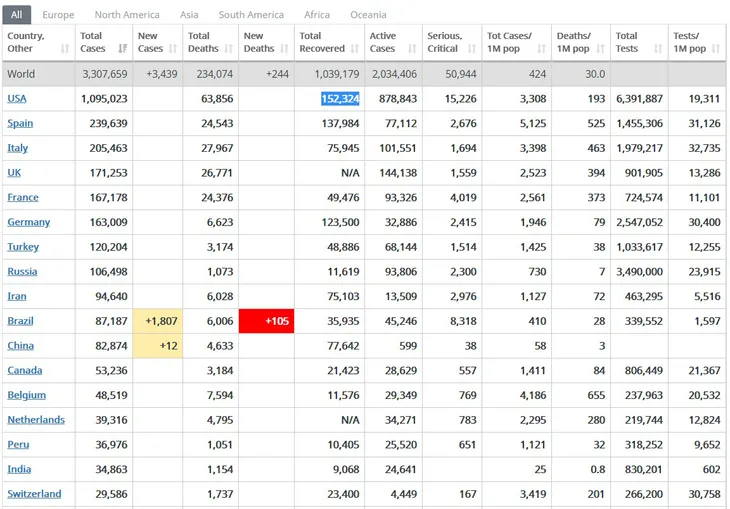Click Switzerland total cases 29,586
This screenshot has width=730, height=509.
[x=111, y=494]
